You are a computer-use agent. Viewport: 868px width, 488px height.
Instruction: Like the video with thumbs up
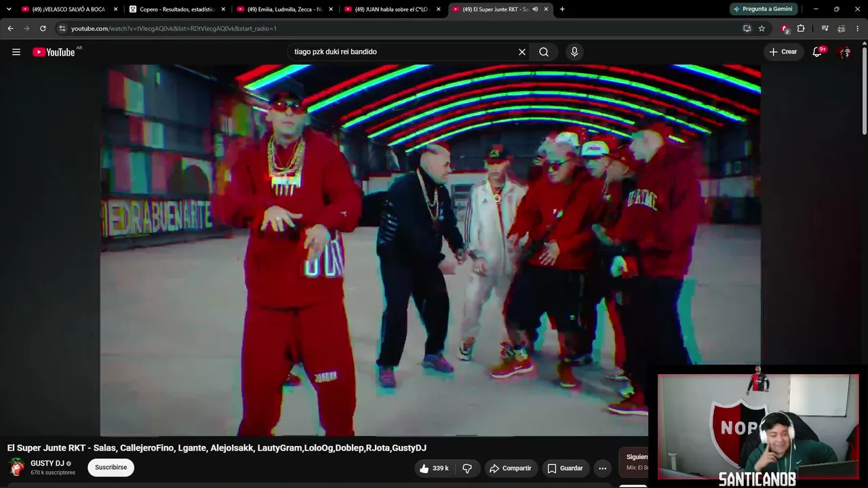click(x=434, y=468)
